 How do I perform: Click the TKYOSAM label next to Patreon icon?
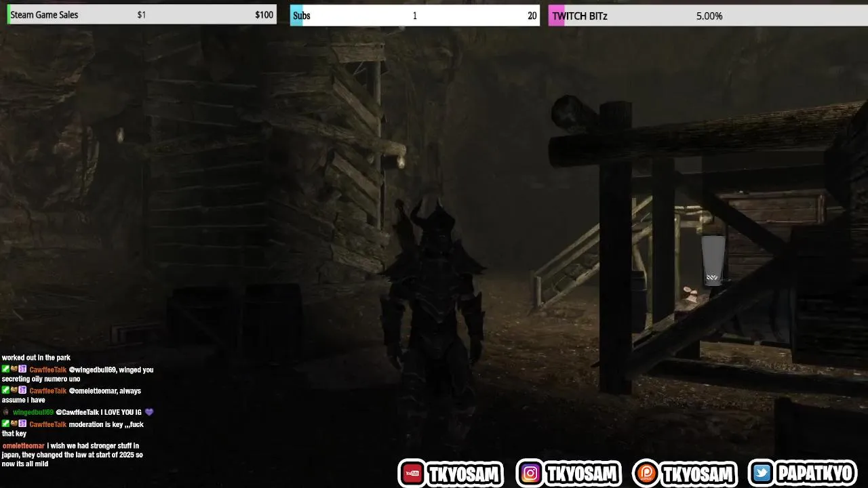pos(698,474)
